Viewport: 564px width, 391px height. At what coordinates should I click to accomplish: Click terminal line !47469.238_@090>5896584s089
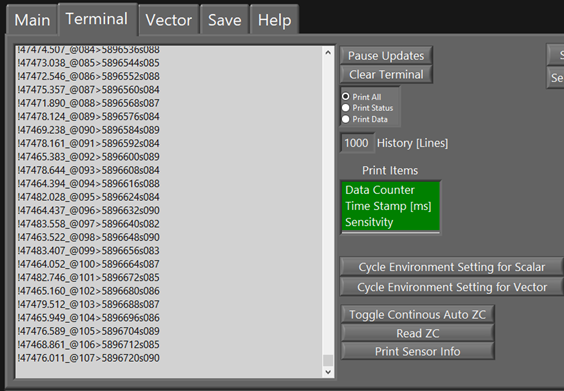click(88, 130)
